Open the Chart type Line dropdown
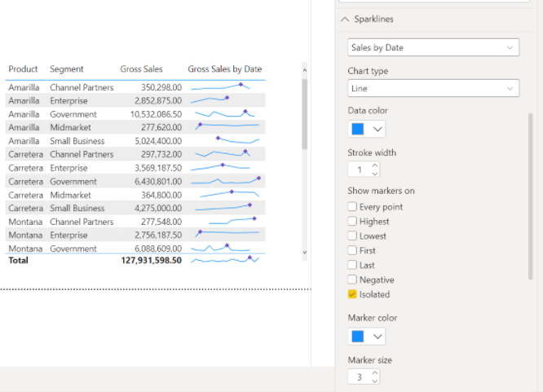This screenshot has width=543, height=392. coord(433,88)
